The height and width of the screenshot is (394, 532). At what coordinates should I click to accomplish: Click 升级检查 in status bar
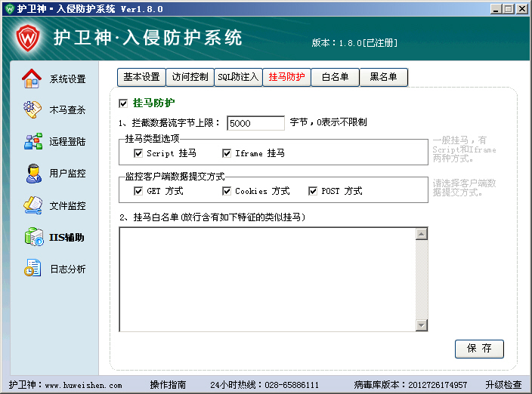(x=503, y=385)
